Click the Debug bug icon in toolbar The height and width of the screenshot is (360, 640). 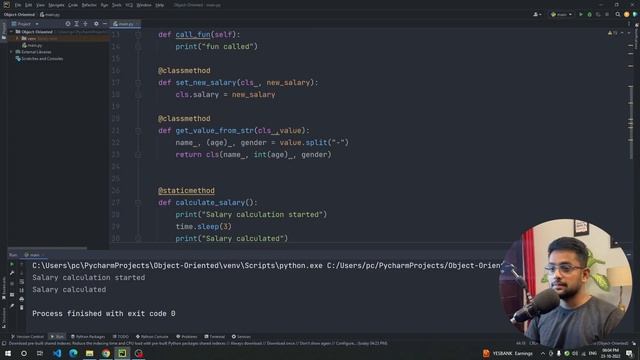589,14
